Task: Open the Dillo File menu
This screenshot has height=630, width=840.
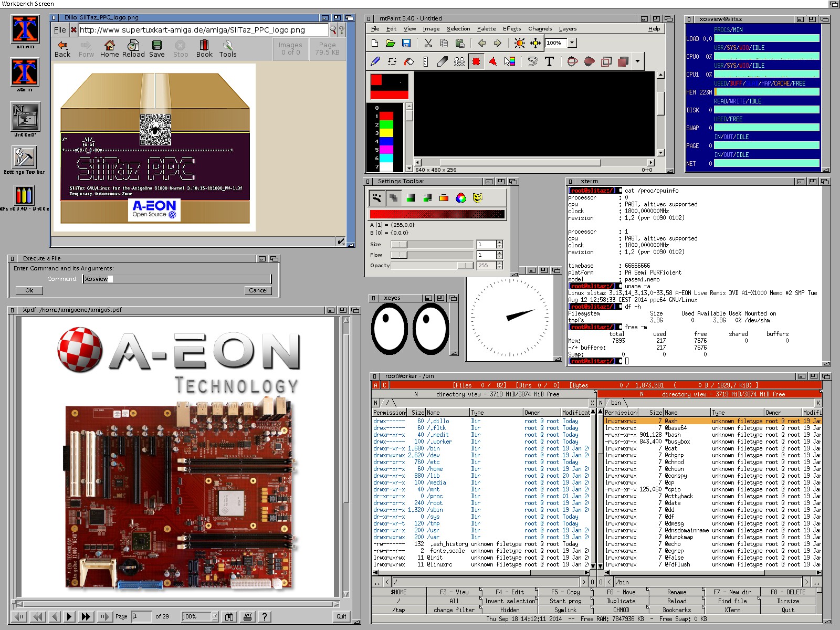Action: (60, 30)
